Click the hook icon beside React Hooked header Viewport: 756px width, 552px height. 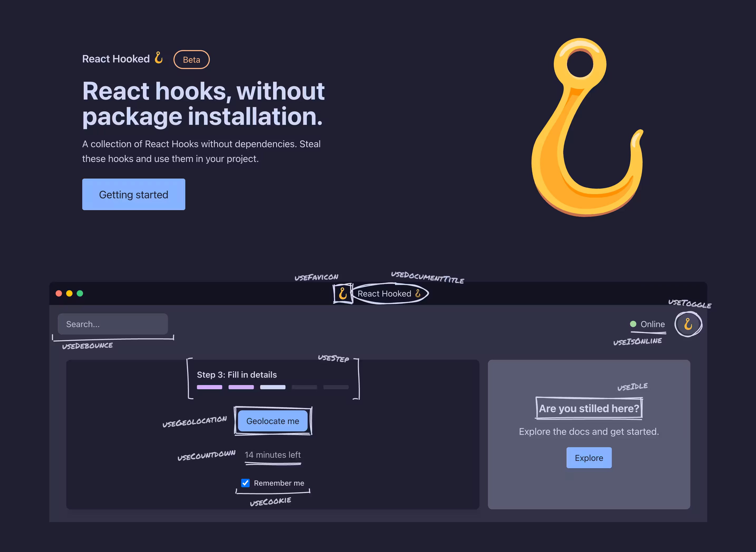tap(158, 58)
